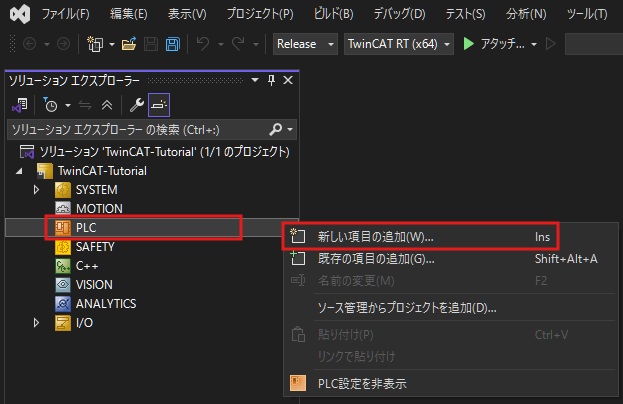The image size is (623, 404).
Task: Click the green Start/Attach play icon
Action: (467, 45)
